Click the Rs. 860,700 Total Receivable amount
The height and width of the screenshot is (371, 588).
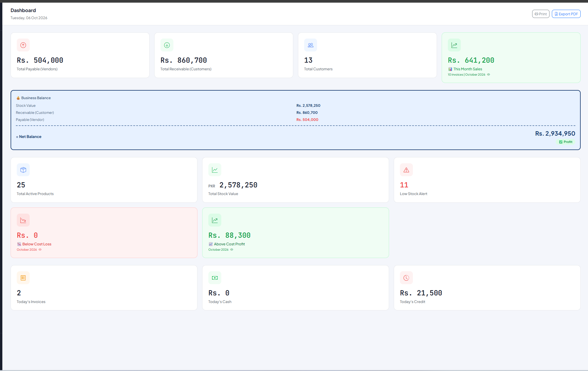point(184,60)
